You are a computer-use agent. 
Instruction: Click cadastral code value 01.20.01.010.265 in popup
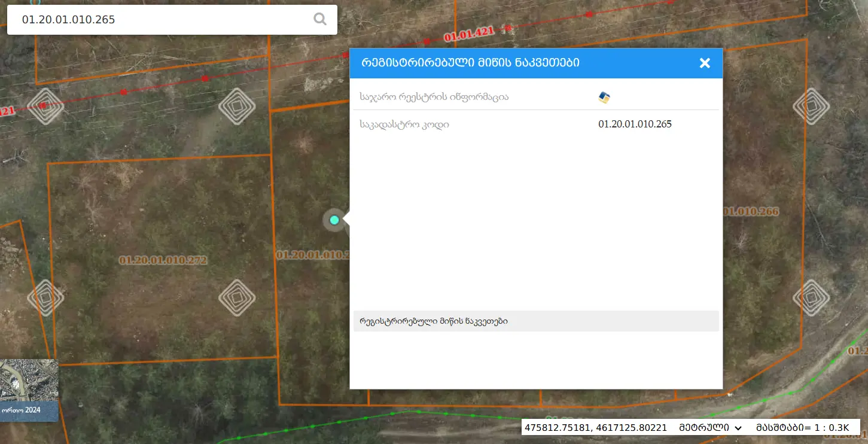(x=635, y=124)
